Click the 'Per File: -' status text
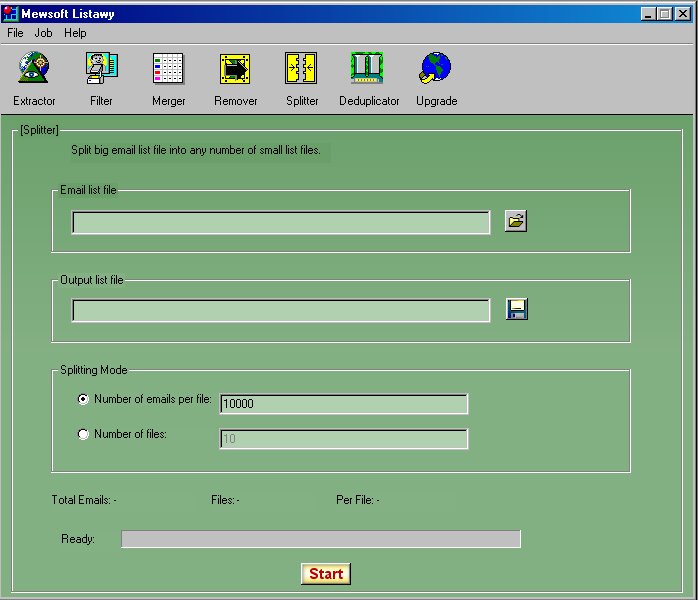Viewport: 698px width, 600px height. pyautogui.click(x=358, y=500)
